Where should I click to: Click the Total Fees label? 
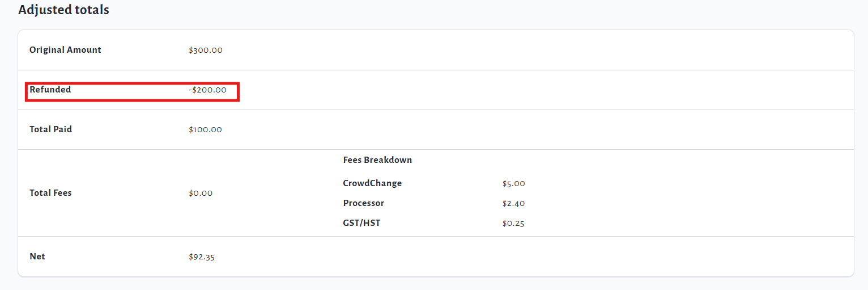(x=50, y=193)
